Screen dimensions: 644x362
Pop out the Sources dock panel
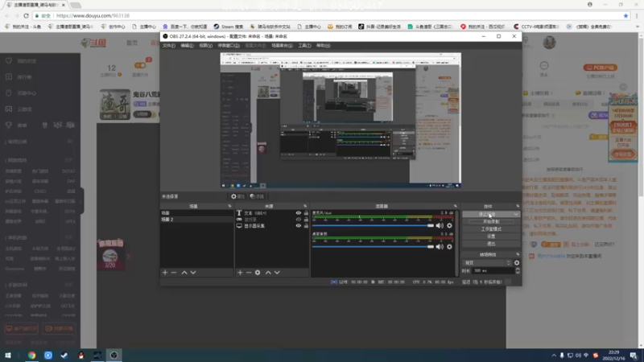pyautogui.click(x=305, y=206)
